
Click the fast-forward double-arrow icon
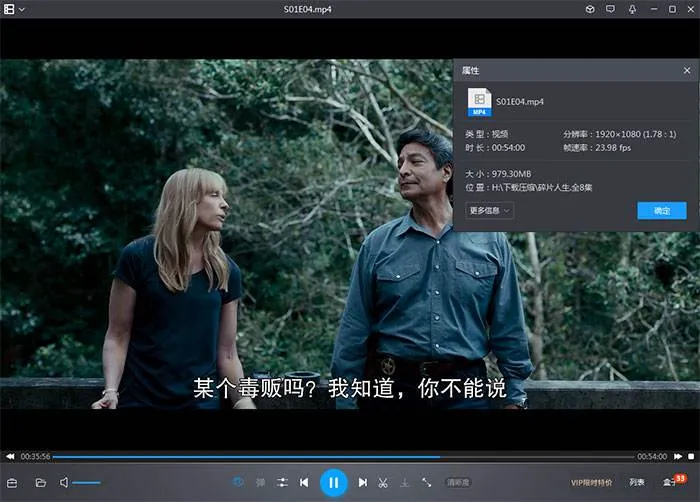678,456
